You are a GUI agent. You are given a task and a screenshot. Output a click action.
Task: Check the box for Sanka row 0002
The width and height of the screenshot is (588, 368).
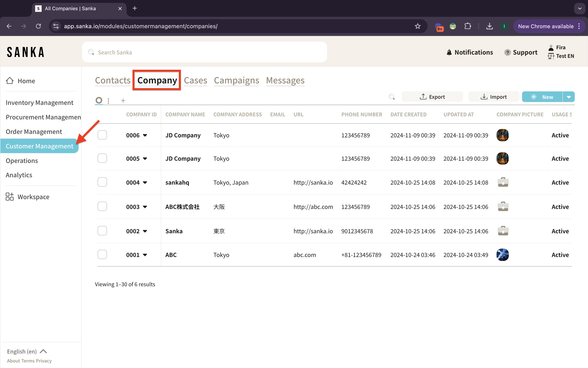pos(102,231)
